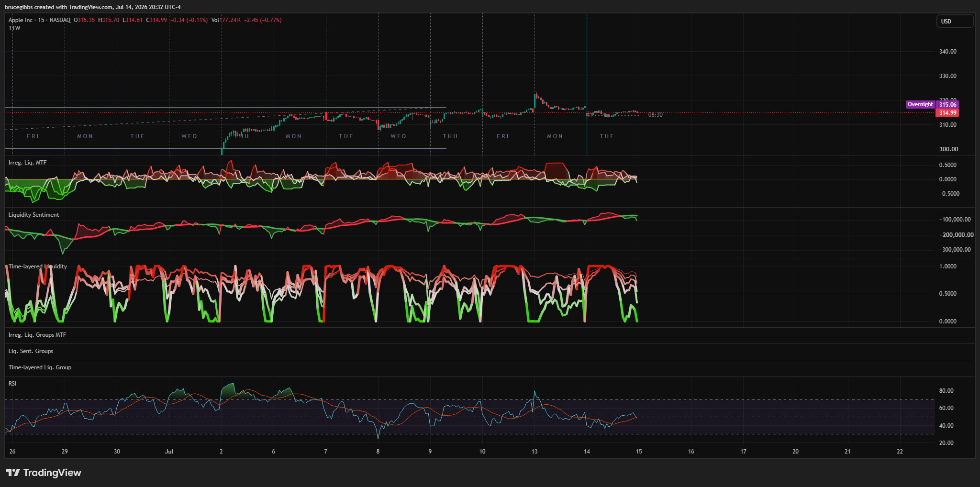This screenshot has width=980, height=487.
Task: Open the USD currency selector
Action: pyautogui.click(x=955, y=21)
